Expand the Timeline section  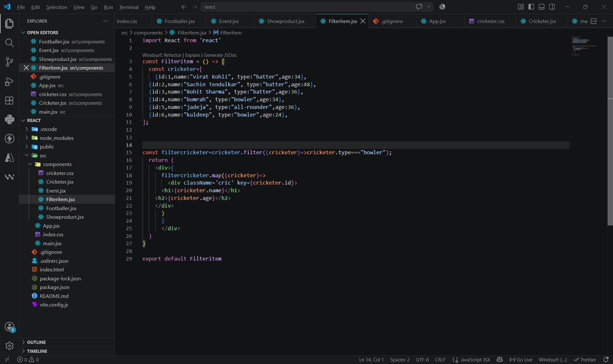pos(23,351)
